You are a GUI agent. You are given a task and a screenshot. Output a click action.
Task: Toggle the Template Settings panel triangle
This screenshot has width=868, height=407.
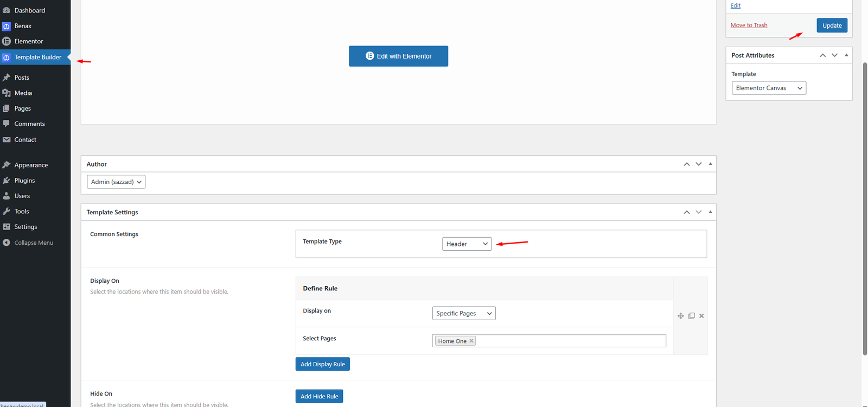[x=710, y=212]
